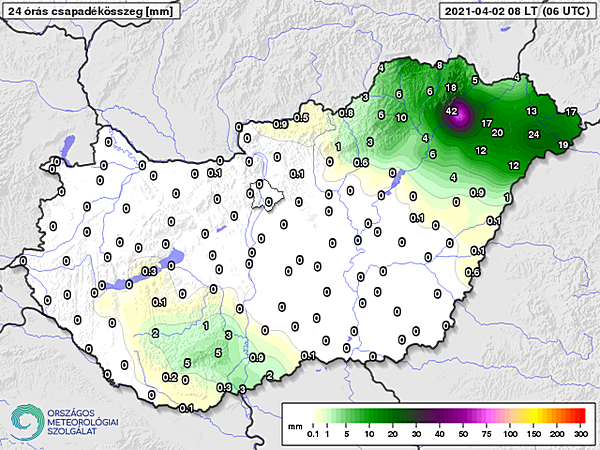The width and height of the screenshot is (600, 450).
Task: Select the 19 mm value at eastern border
Action: point(563,145)
